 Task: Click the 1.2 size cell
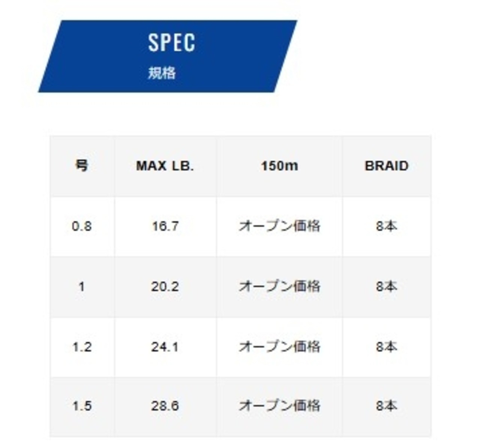[x=82, y=347]
